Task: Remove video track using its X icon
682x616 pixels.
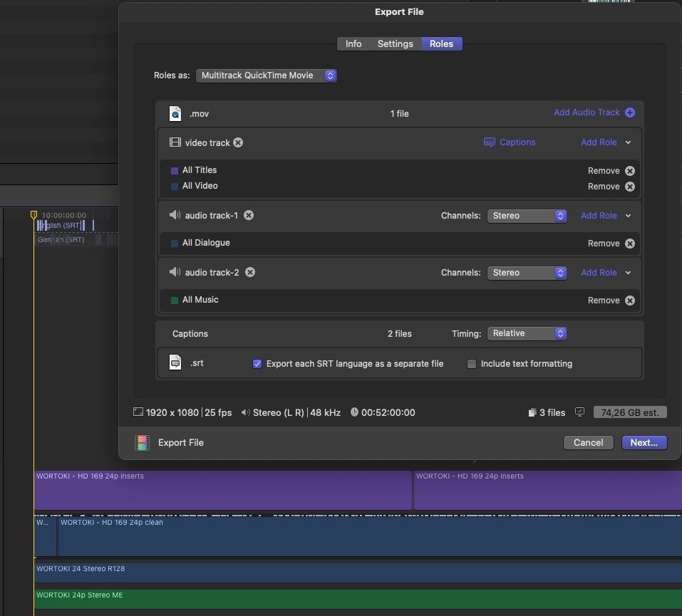Action: click(x=238, y=142)
